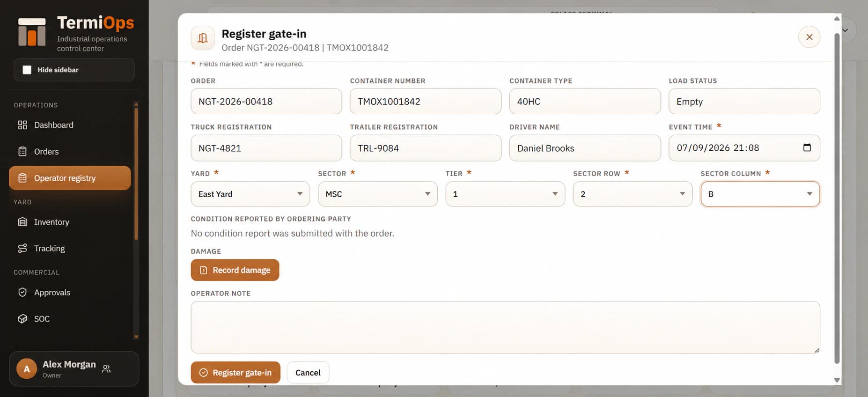868x397 pixels.
Task: Select Inventory in the sidebar
Action: coord(70,222)
